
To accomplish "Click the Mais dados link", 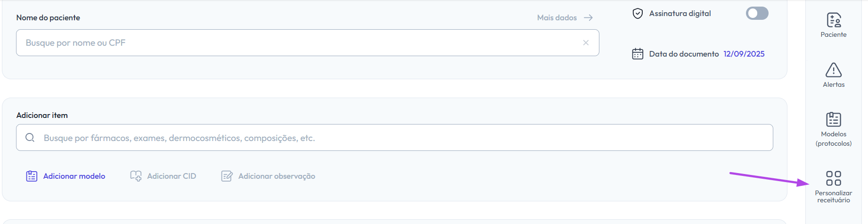I will 557,17.
